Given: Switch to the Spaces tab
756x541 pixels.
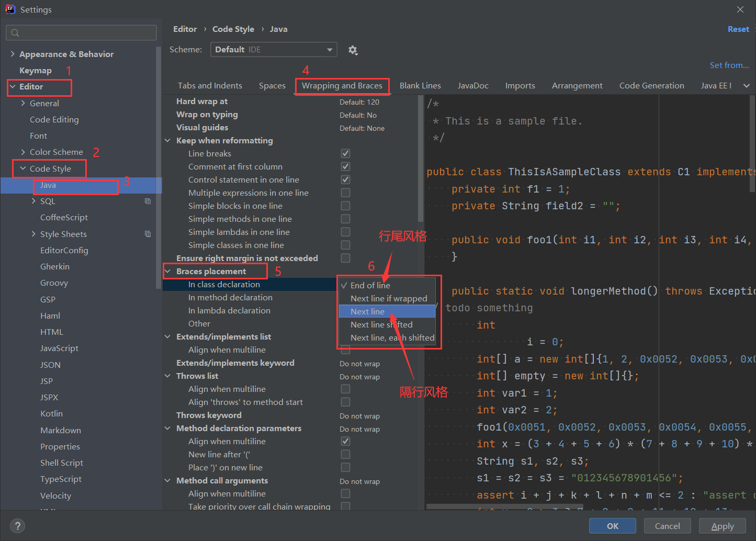Looking at the screenshot, I should (x=272, y=86).
